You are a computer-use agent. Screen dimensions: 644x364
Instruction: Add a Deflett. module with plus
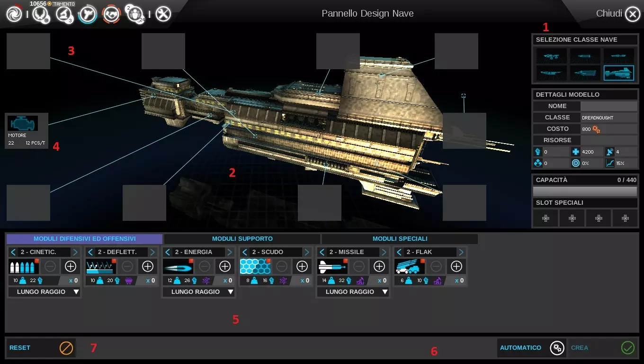point(147,266)
